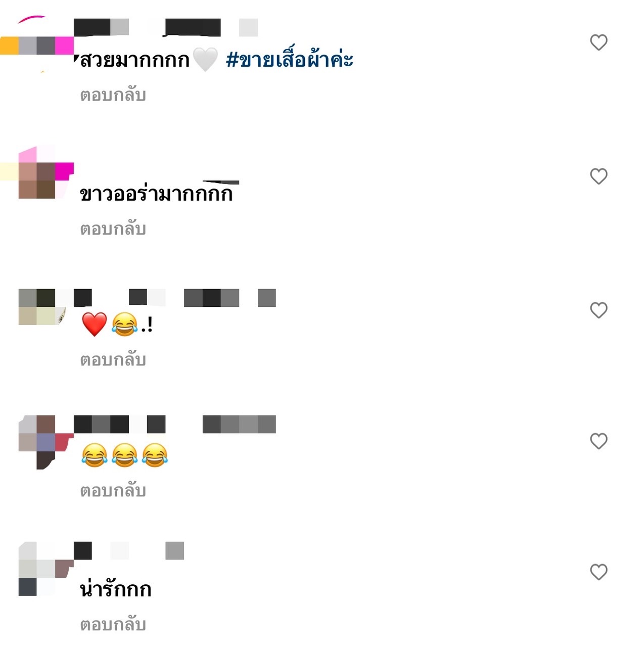Open the avatar of the "สวยมากกกกก" commenter
Viewport: 644px width, 650px height.
coord(37,44)
